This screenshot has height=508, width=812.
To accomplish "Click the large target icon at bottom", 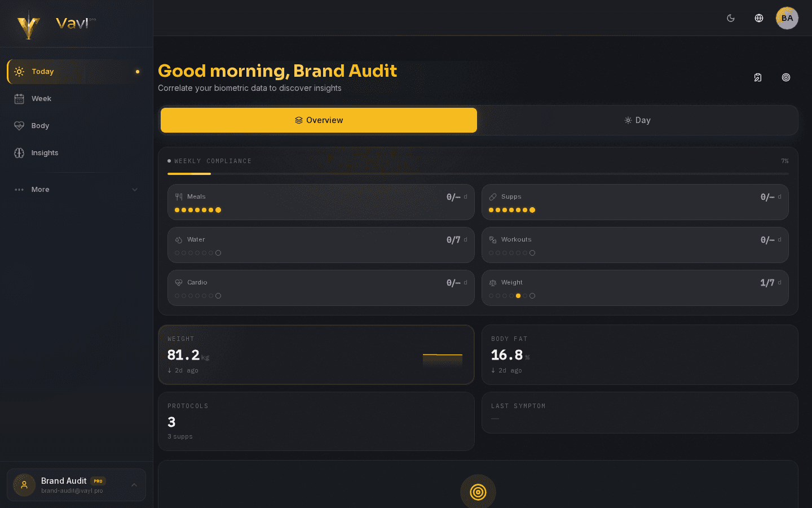I will (478, 492).
